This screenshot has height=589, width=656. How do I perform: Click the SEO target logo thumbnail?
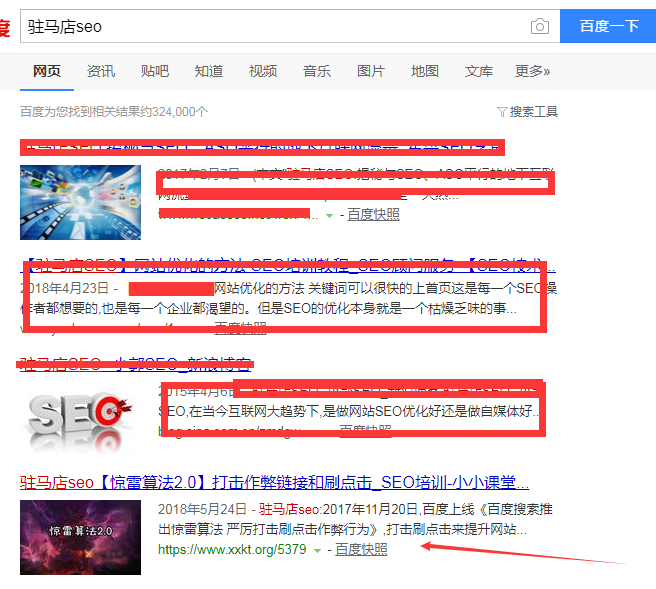tap(80, 422)
